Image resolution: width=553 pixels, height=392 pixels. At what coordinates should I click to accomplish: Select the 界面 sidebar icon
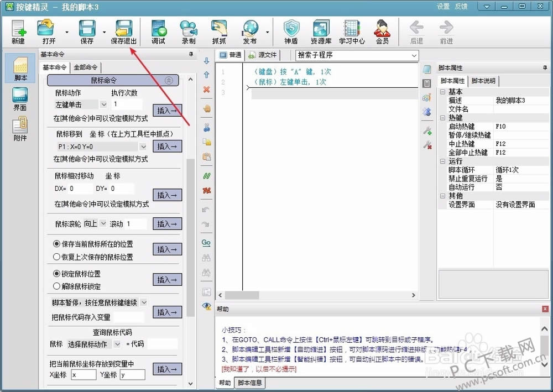20,99
